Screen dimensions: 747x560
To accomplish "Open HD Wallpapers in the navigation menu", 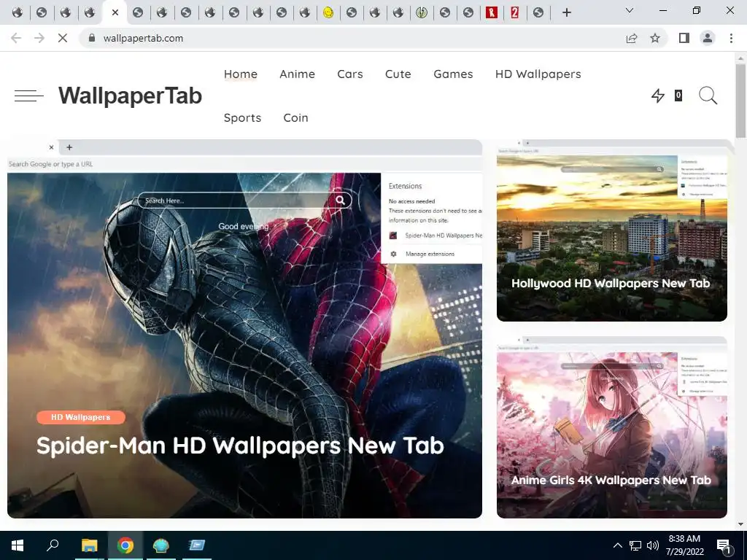I will pyautogui.click(x=538, y=74).
